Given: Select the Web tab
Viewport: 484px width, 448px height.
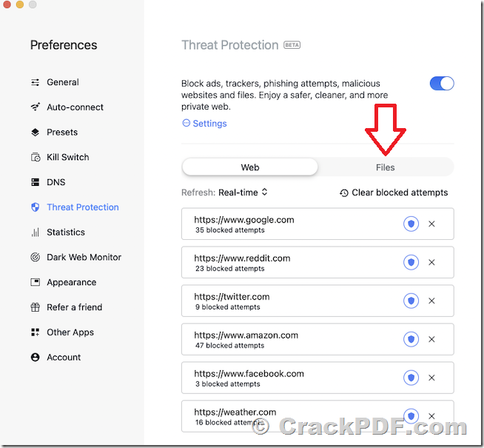Looking at the screenshot, I should tap(249, 167).
